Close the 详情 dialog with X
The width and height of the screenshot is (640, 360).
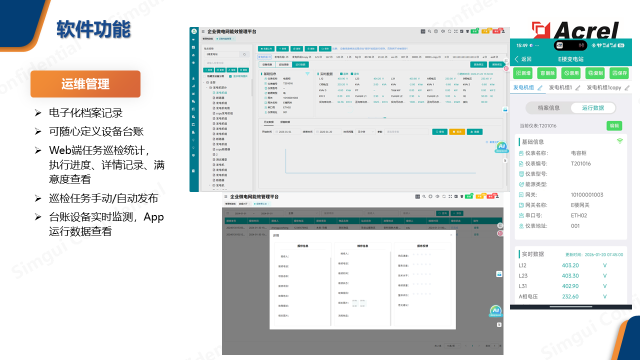(451, 235)
